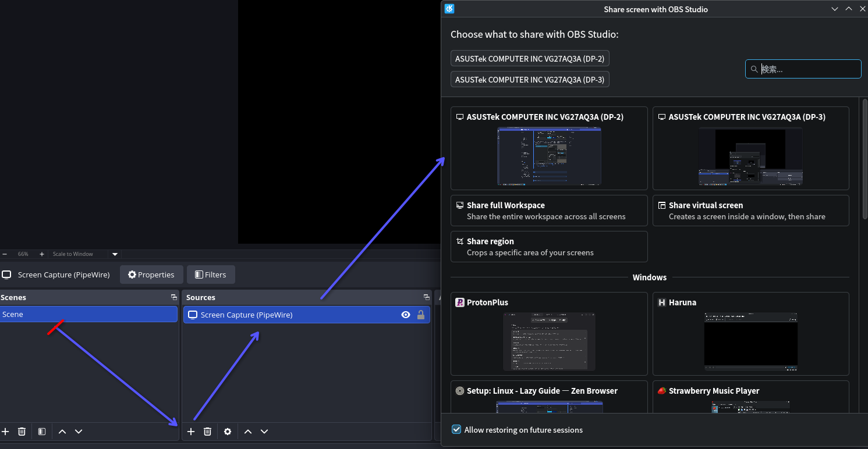This screenshot has width=868, height=449.
Task: Delete selected scene with Scenes trash icon
Action: click(x=22, y=432)
